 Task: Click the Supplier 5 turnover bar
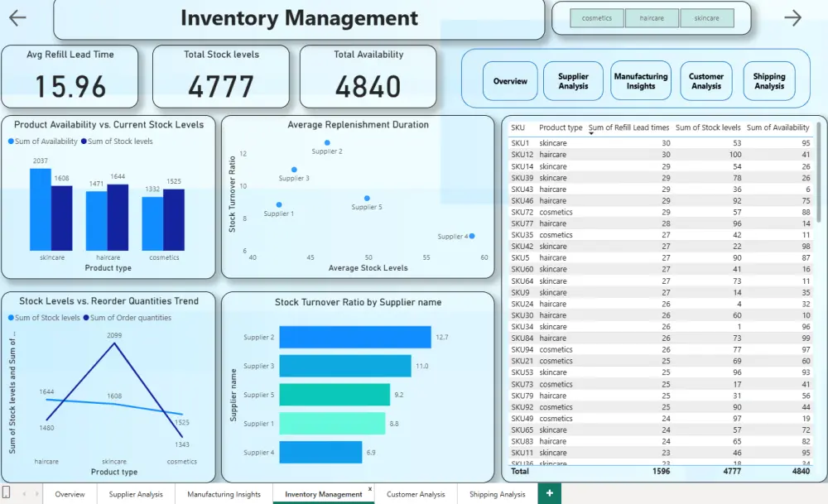coord(335,394)
